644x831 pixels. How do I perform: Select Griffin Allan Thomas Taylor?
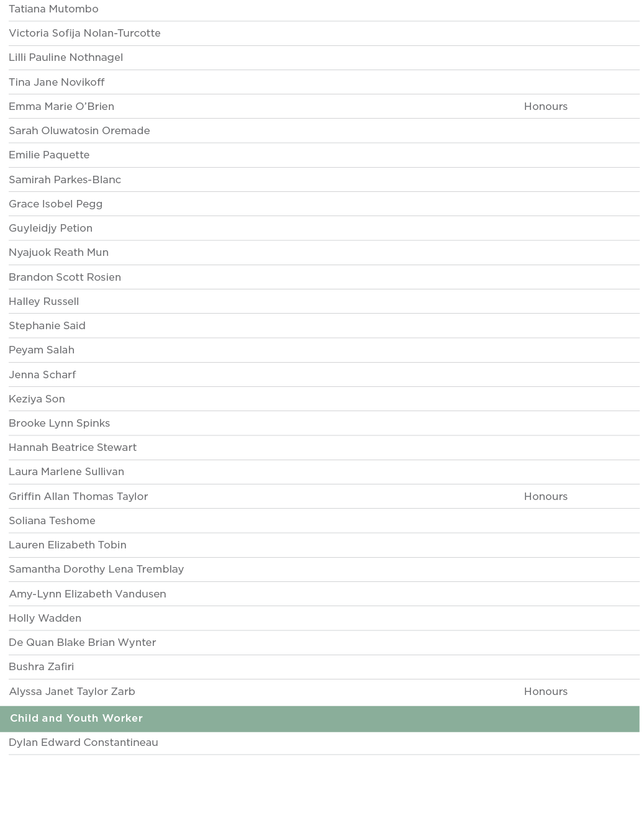[78, 497]
